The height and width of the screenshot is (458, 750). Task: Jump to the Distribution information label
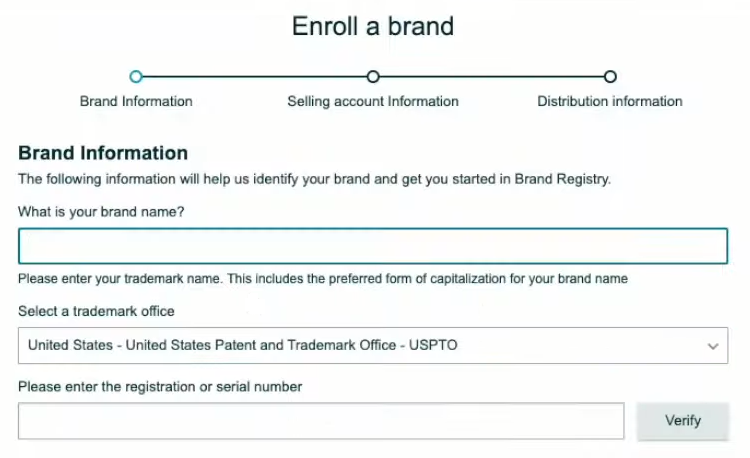pos(610,101)
